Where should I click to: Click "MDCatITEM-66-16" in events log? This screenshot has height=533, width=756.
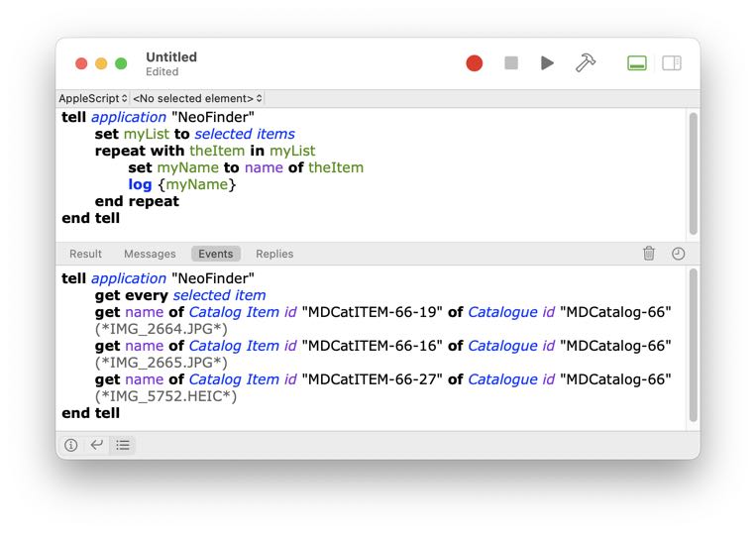[x=373, y=346]
